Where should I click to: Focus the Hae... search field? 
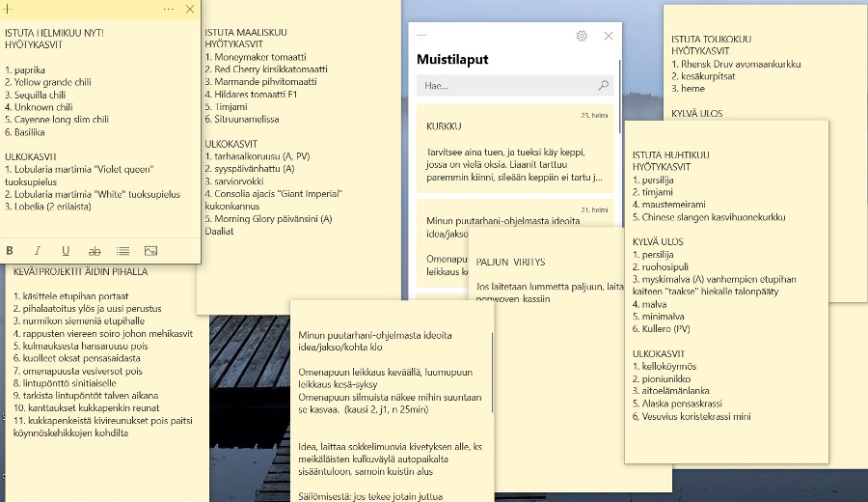point(502,86)
